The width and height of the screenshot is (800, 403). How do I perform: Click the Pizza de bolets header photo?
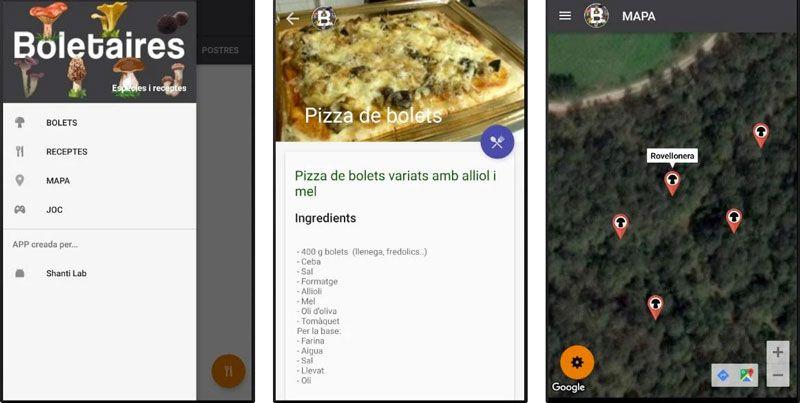click(400, 70)
